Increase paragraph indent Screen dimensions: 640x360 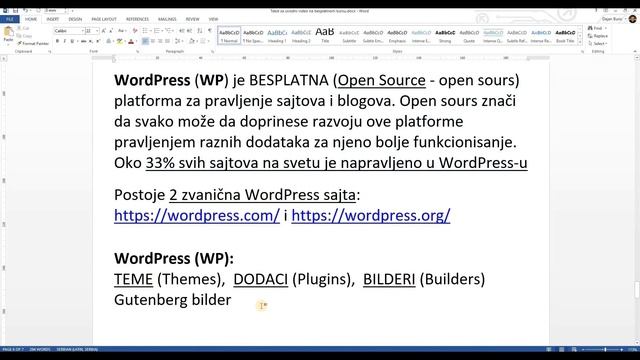(189, 31)
